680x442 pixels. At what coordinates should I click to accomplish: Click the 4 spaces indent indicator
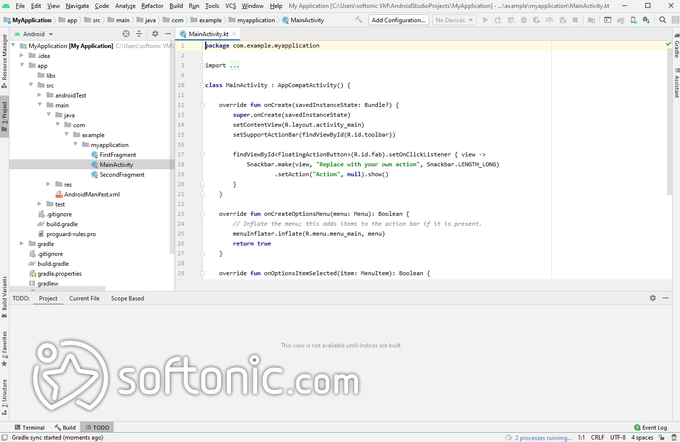(642, 438)
